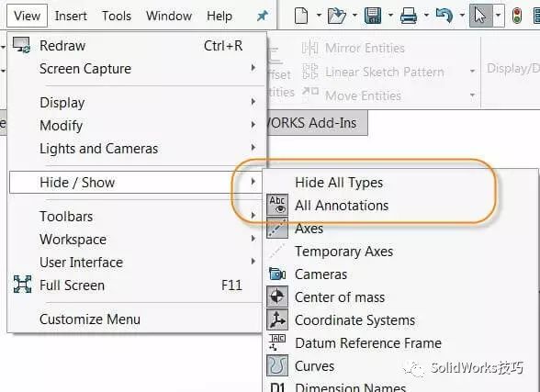Screen dimensions: 540x392
Task: Click the Select cursor tool icon
Action: click(480, 16)
